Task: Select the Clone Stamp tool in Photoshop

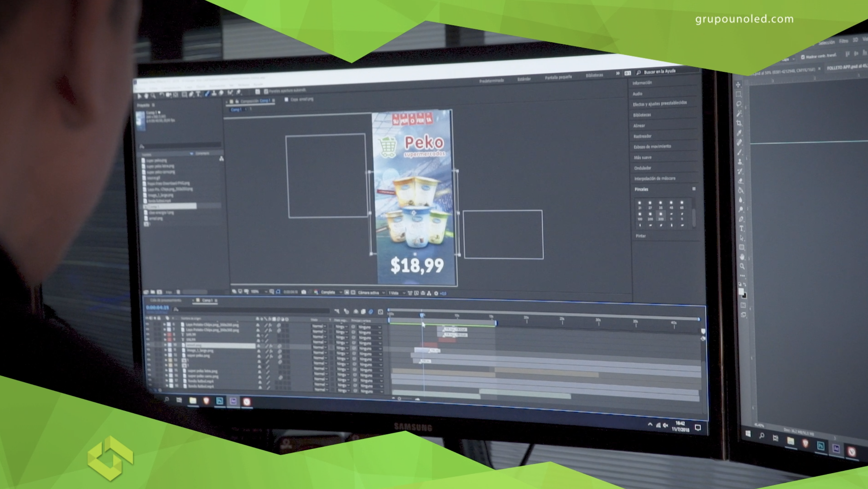Action: coord(740,162)
